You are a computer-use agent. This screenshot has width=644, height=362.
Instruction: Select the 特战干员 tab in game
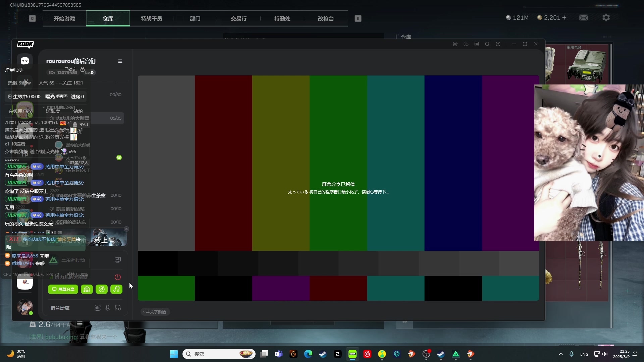(x=152, y=19)
